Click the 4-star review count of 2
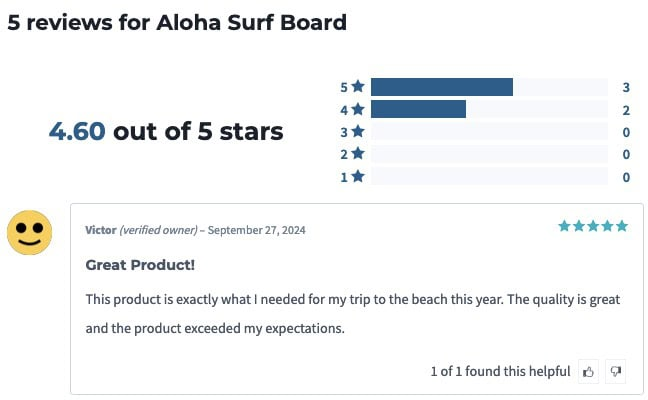 (x=626, y=109)
